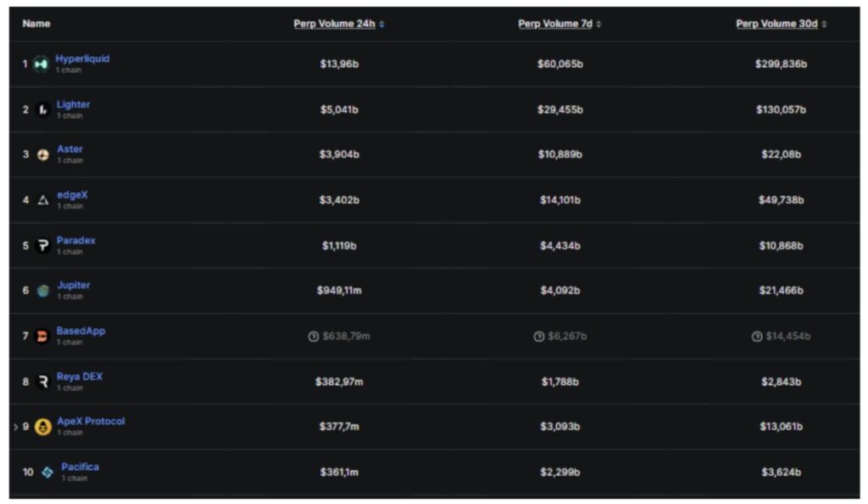Click the Reya DEX logo icon
This screenshot has height=504, width=868.
coord(42,382)
